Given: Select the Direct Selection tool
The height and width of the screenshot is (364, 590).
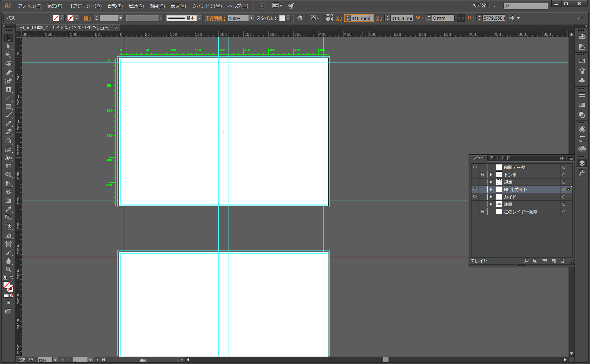Looking at the screenshot, I should click(x=8, y=47).
